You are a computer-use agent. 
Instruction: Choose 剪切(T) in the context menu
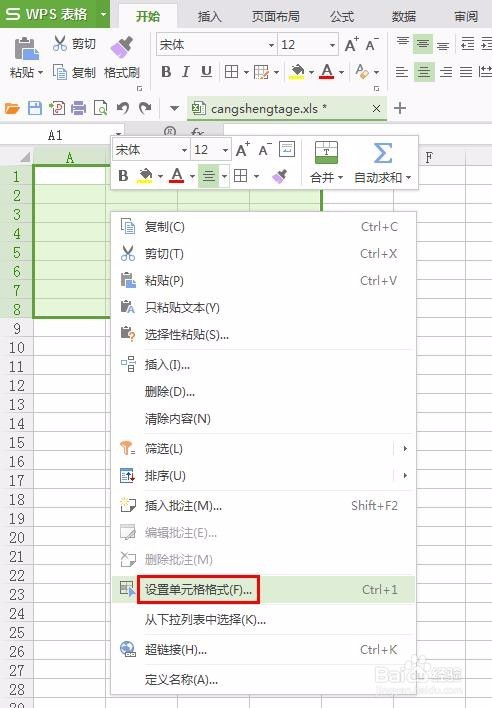coord(263,254)
